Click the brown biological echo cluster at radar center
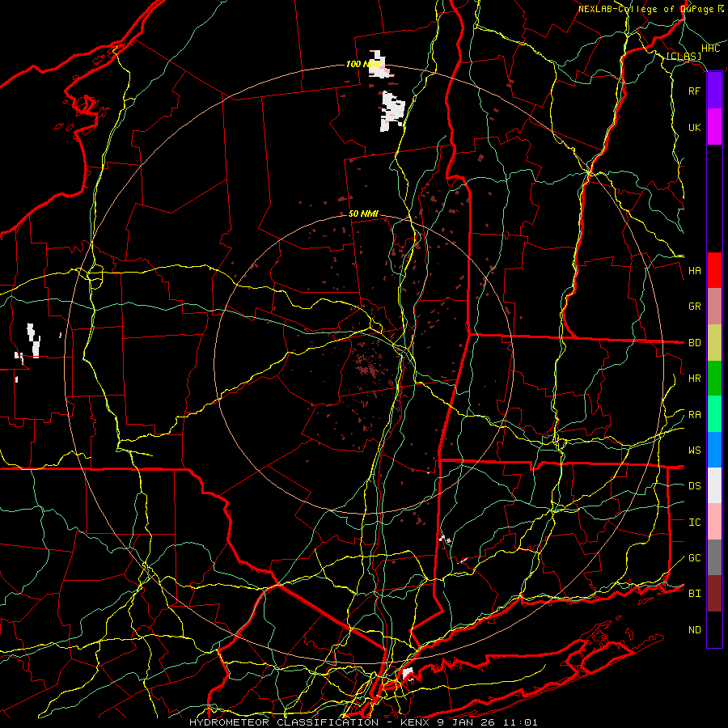Image resolution: width=728 pixels, height=728 pixels. coord(370,366)
